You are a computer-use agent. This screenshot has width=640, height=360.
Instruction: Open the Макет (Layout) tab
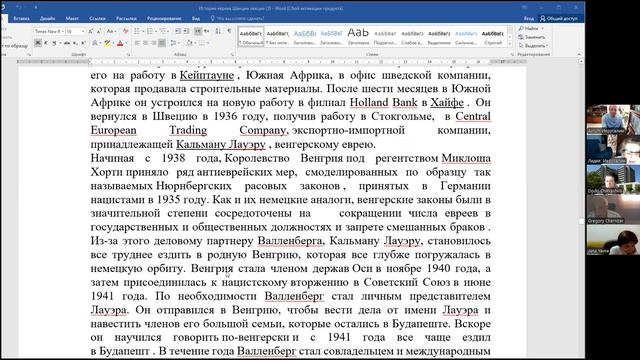tap(72, 18)
